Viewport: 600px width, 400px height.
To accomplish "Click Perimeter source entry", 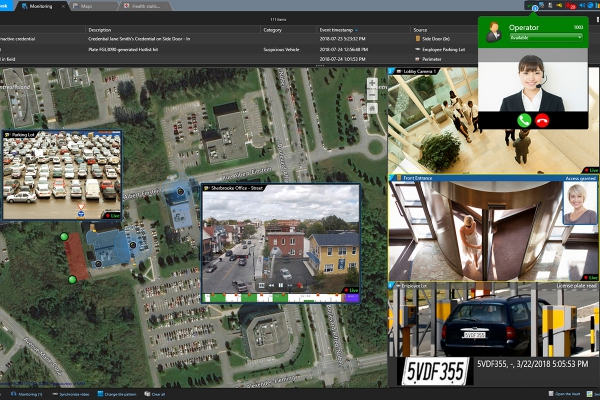I will click(429, 59).
